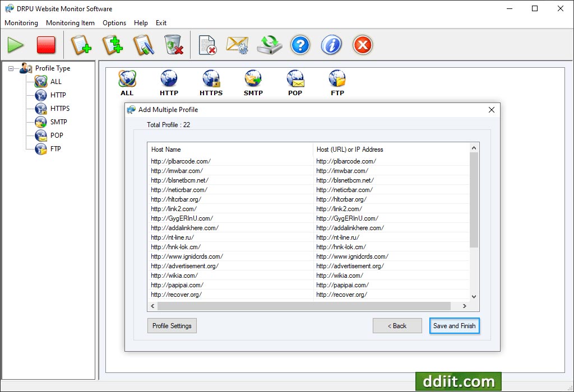Click the FTP icon above the dialog
The height and width of the screenshot is (392, 574).
pos(337,78)
